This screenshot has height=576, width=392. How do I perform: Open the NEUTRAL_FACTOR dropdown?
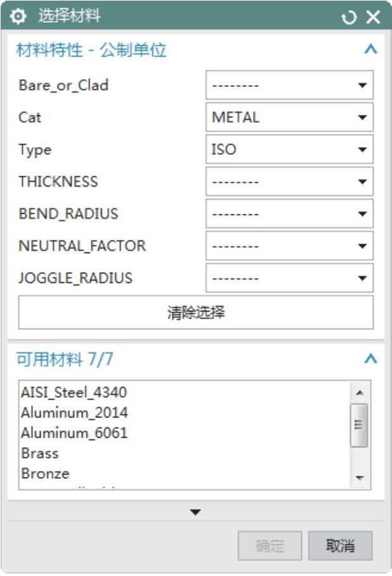point(289,246)
